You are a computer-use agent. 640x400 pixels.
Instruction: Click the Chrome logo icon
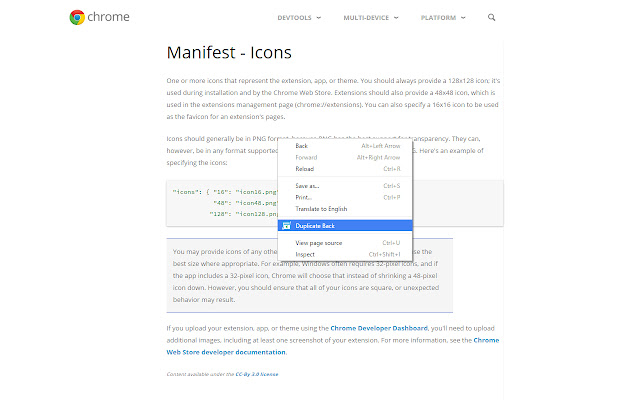pyautogui.click(x=77, y=18)
